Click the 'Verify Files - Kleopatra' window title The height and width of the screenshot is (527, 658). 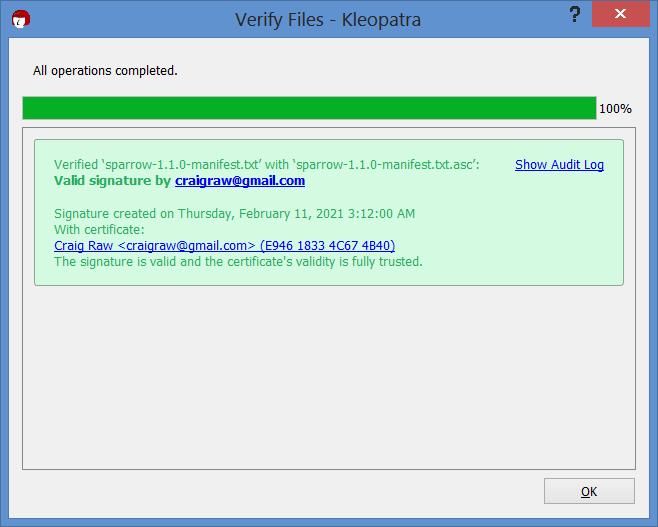pos(328,20)
